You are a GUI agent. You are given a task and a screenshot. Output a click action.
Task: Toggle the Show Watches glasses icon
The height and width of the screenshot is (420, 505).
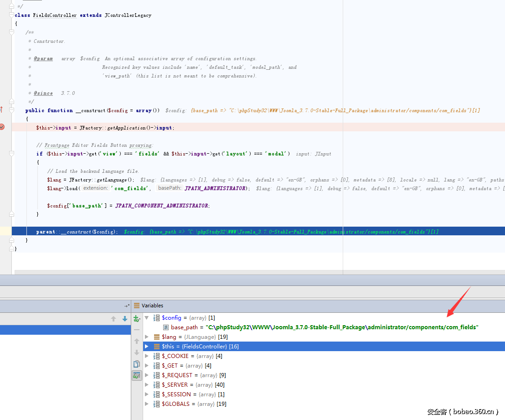click(x=136, y=375)
